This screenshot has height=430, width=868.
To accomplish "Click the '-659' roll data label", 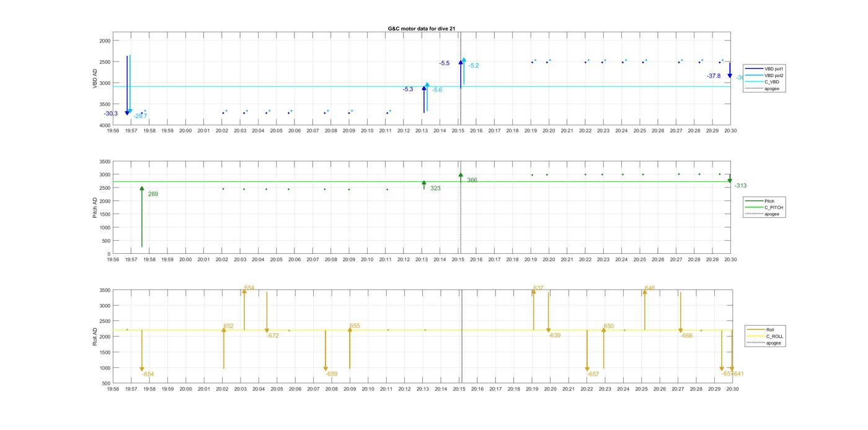I will coord(332,374).
